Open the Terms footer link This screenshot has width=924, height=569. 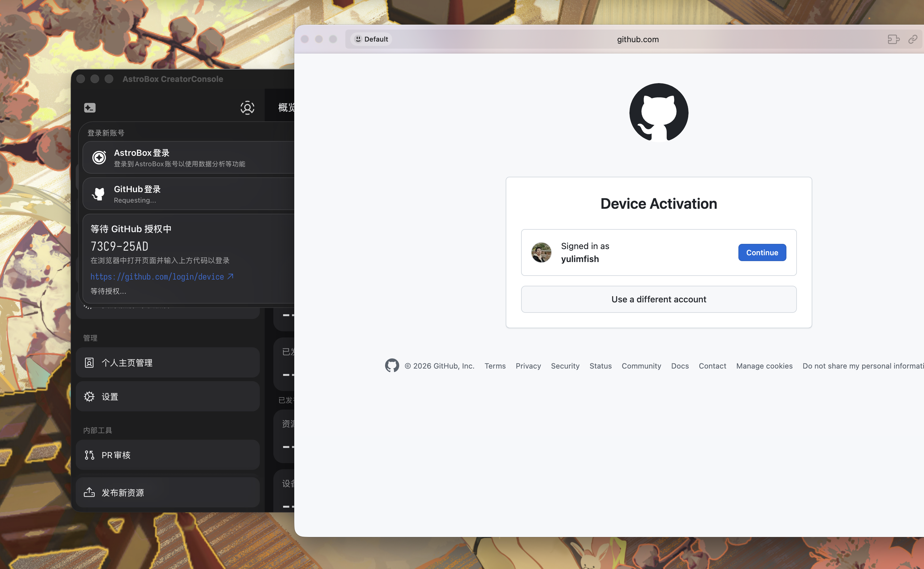(495, 366)
